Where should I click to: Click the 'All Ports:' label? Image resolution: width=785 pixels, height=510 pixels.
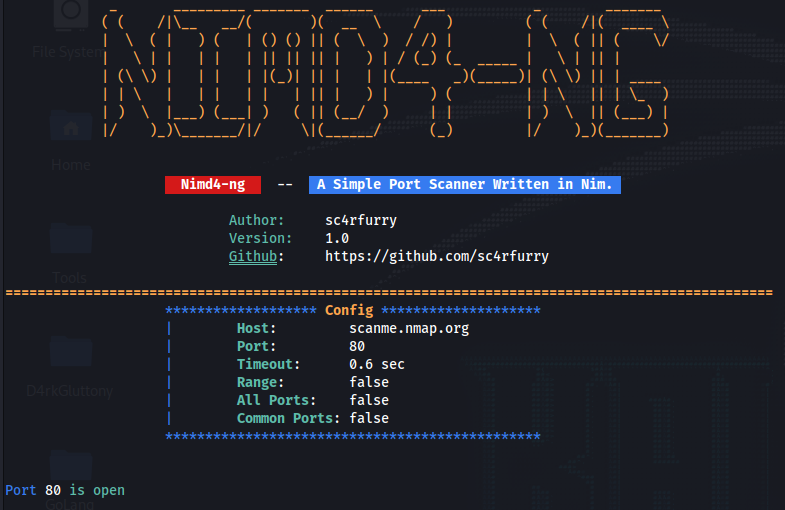click(x=276, y=400)
